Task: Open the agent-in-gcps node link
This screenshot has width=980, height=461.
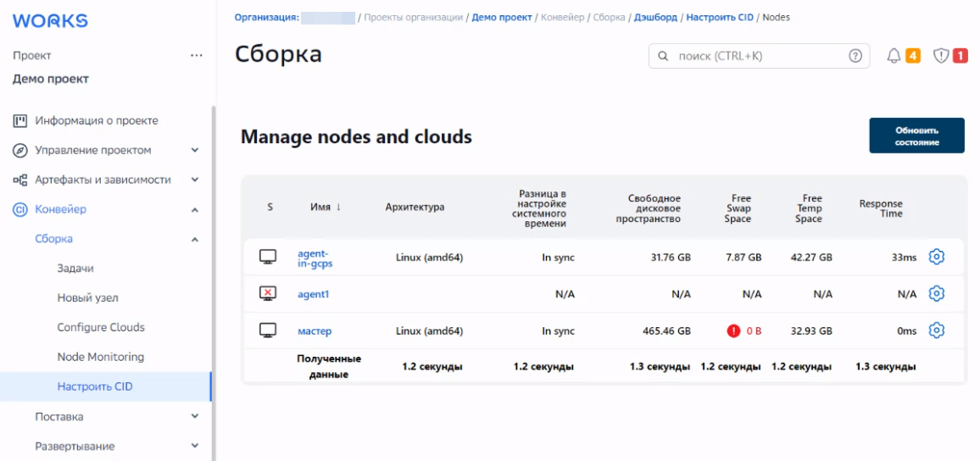Action: [x=315, y=258]
